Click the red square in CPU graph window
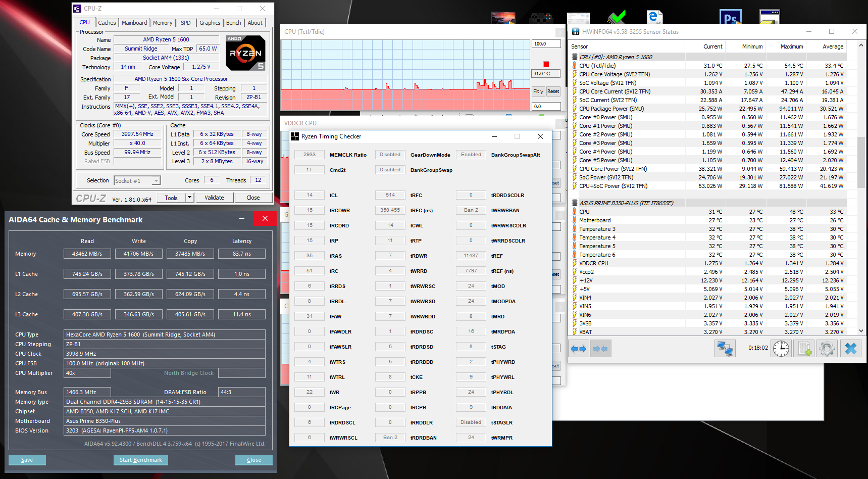 click(x=546, y=64)
